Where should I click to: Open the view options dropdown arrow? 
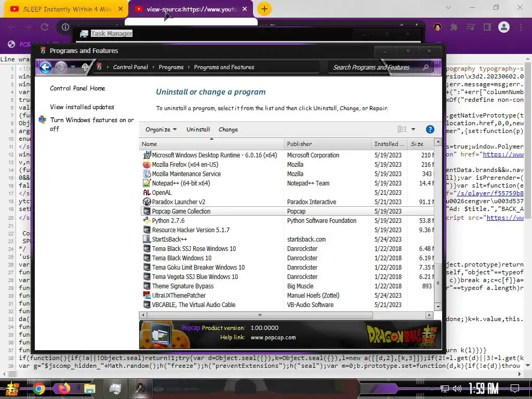(413, 129)
